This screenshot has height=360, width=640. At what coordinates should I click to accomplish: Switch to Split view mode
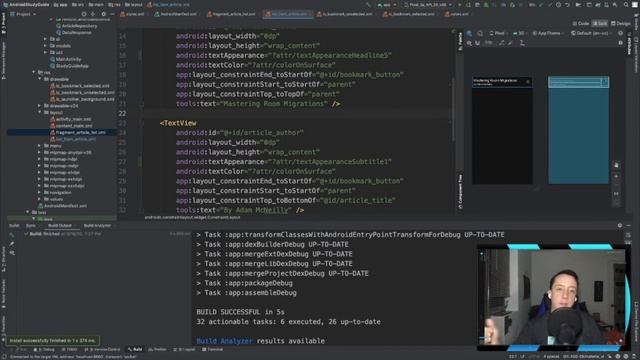600,24
